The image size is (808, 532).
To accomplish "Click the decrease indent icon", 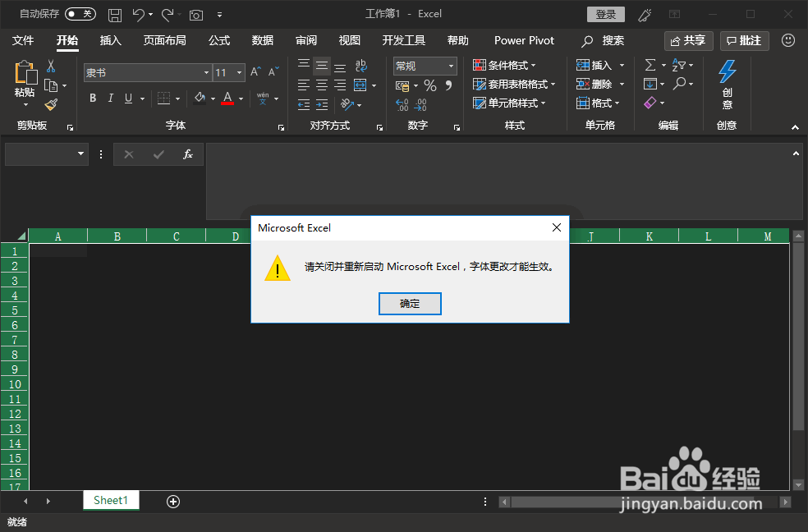I will point(304,104).
